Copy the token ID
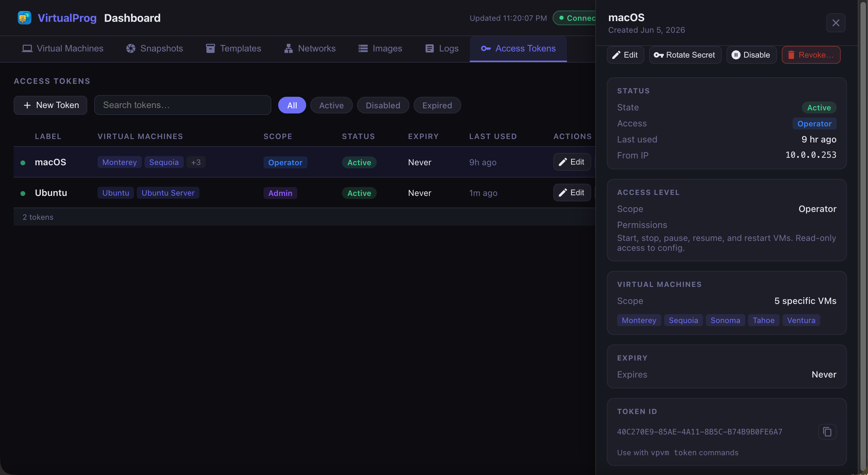 (827, 432)
